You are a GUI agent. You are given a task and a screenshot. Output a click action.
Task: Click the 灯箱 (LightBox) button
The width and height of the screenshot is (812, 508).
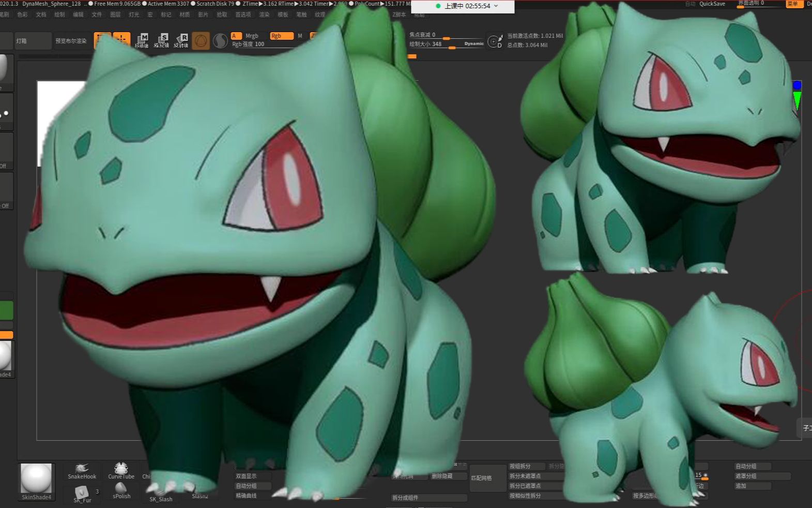tap(33, 41)
